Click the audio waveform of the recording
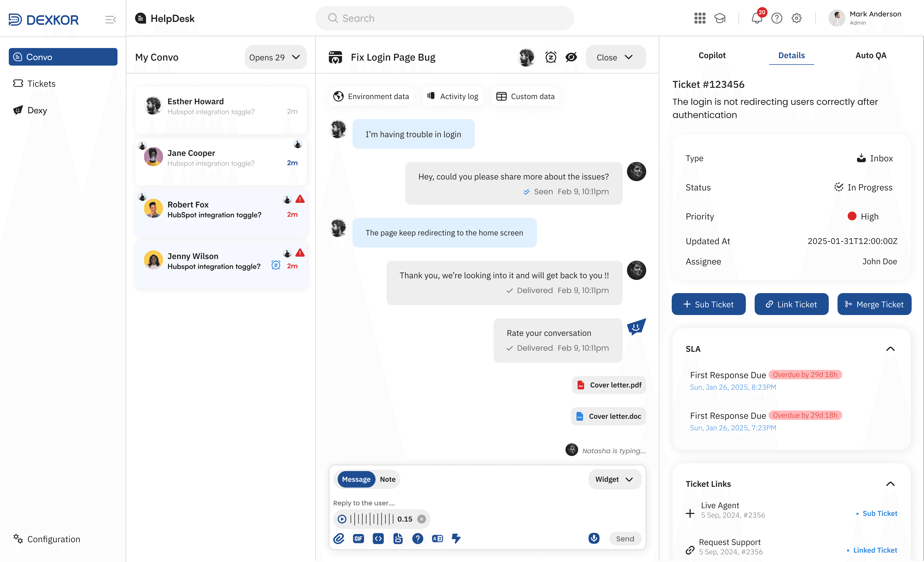The width and height of the screenshot is (924, 562). 372,519
